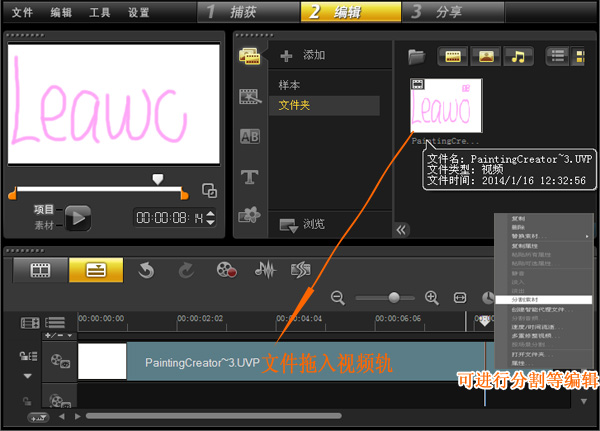Toggle ripple editing lock on overlay track
Image resolution: width=600 pixels, height=431 pixels.
click(27, 401)
